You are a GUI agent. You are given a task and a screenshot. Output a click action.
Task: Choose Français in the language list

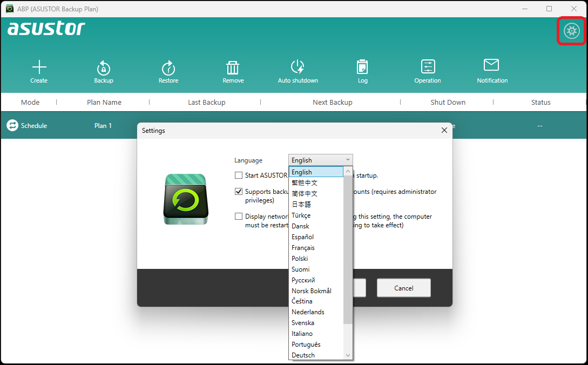coord(303,248)
